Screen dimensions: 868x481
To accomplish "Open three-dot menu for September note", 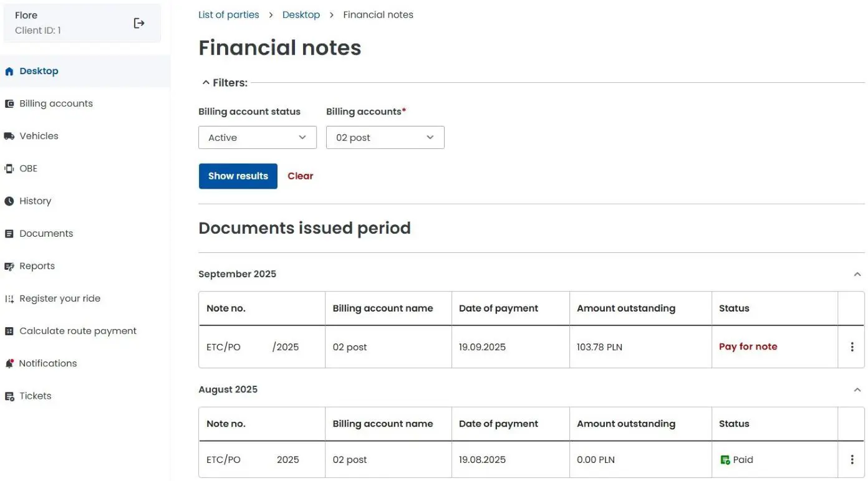I will click(x=852, y=347).
